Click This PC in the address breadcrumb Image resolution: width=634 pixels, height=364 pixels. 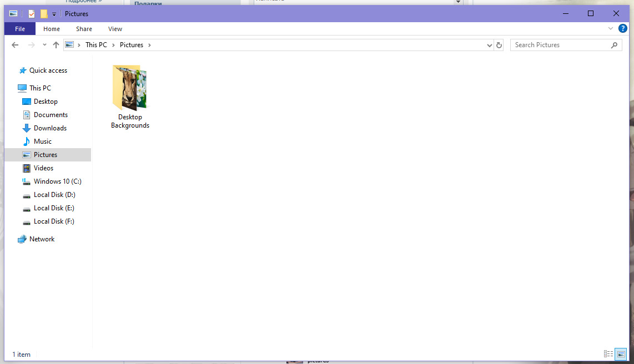click(96, 45)
